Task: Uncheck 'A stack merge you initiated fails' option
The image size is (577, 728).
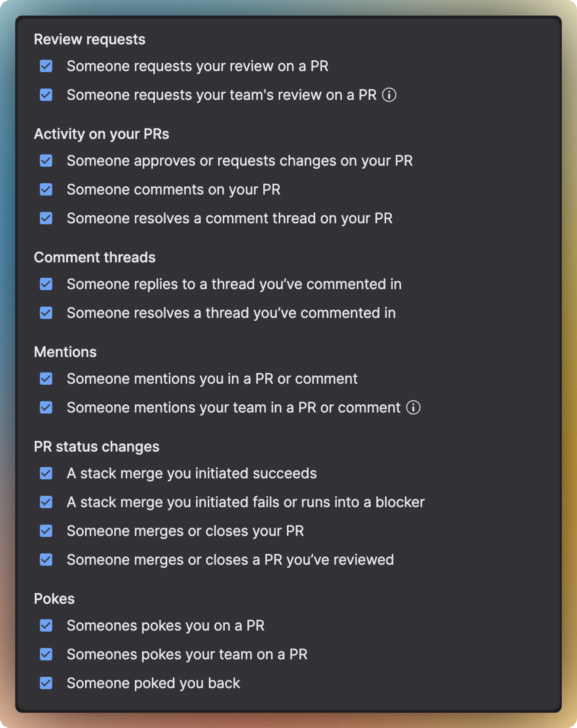Action: [46, 502]
